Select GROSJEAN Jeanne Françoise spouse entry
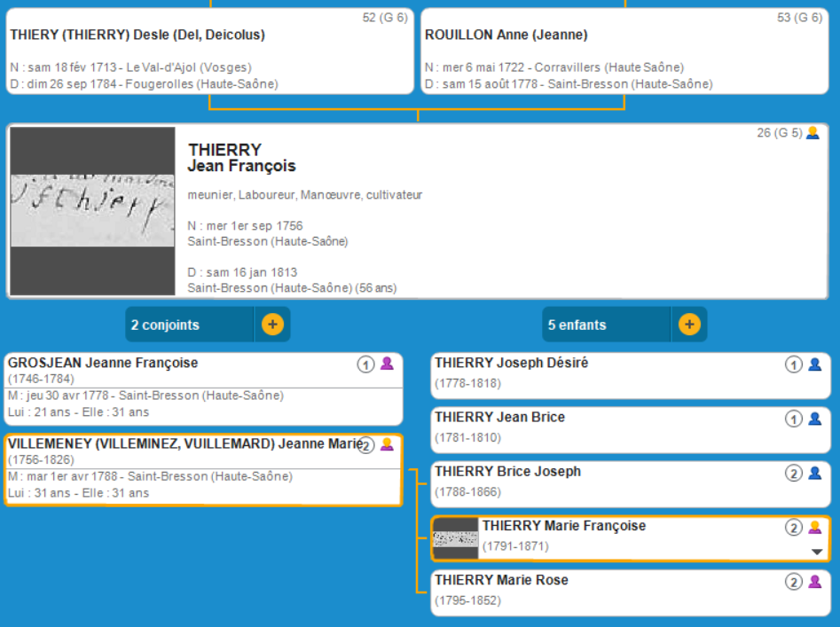 tap(177, 388)
